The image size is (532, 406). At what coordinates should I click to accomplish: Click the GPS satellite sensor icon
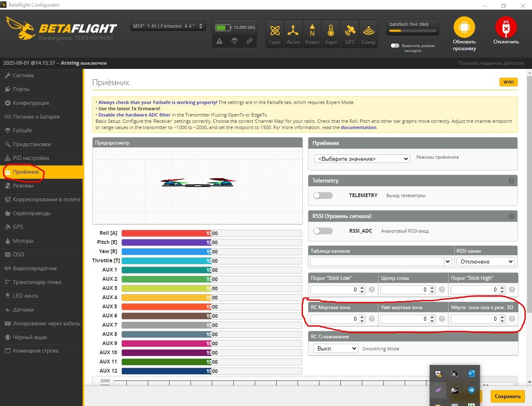point(350,30)
